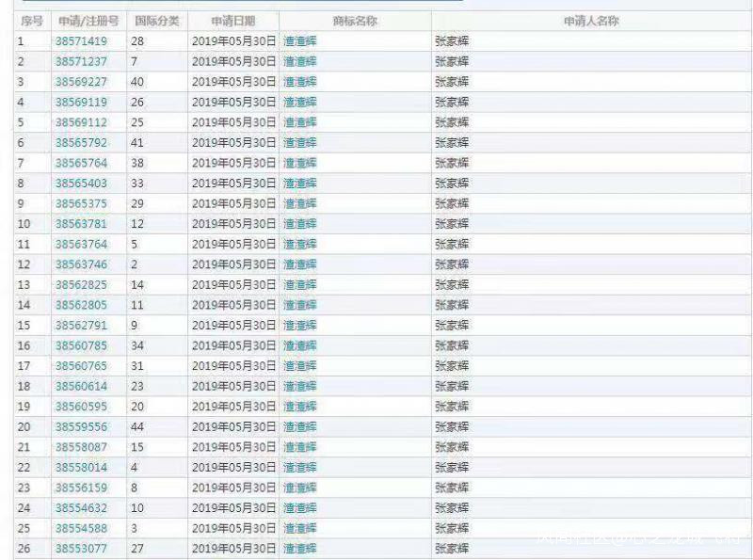Click the 申请日期 column header
Image resolution: width=753 pixels, height=560 pixels.
(x=233, y=21)
